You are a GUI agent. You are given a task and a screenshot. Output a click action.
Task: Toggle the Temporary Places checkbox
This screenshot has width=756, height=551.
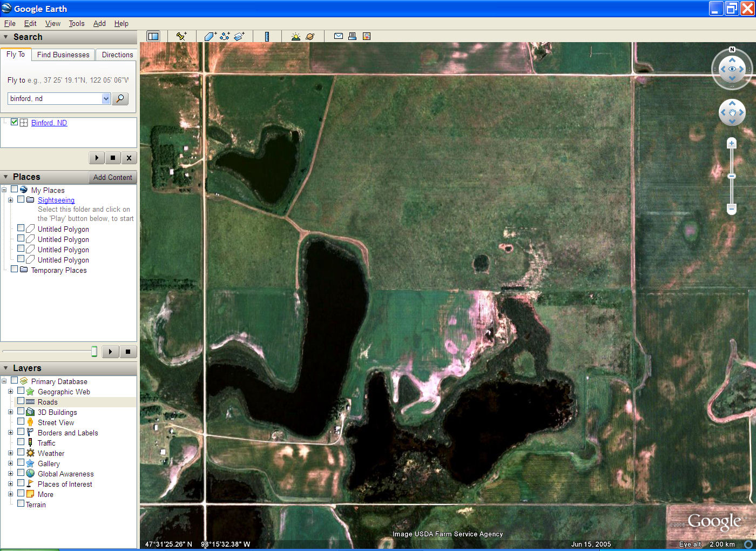point(15,270)
